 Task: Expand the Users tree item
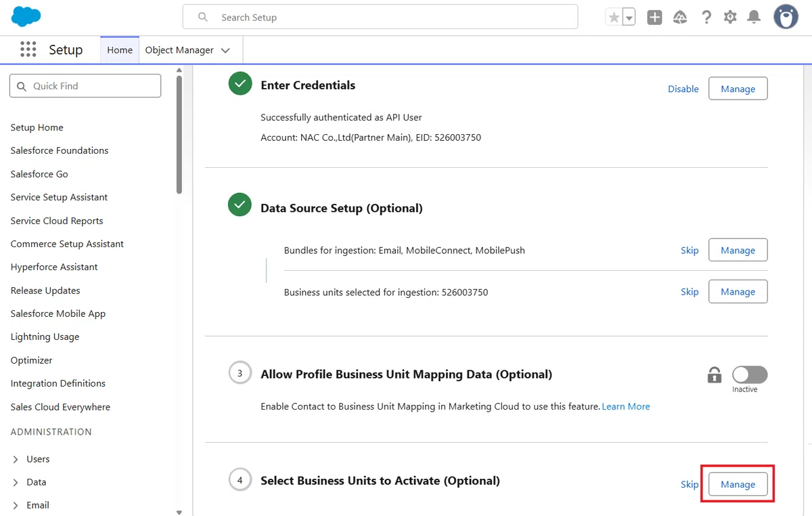[16, 459]
